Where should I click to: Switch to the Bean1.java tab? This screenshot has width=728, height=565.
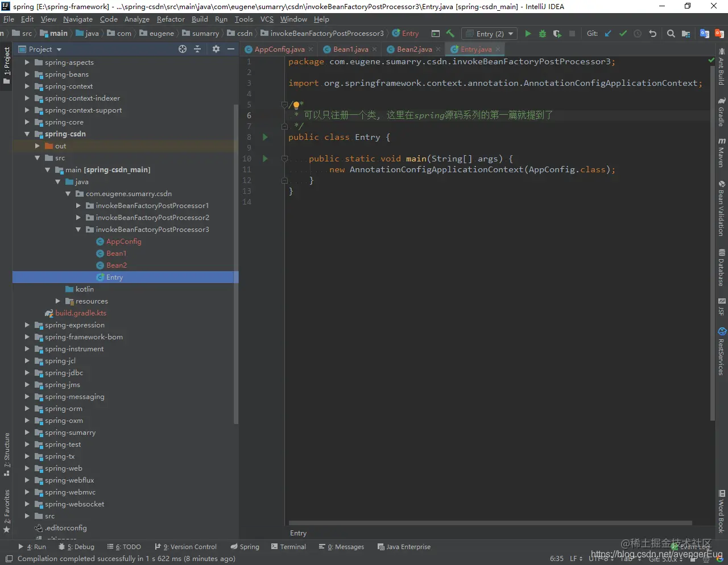pyautogui.click(x=350, y=49)
